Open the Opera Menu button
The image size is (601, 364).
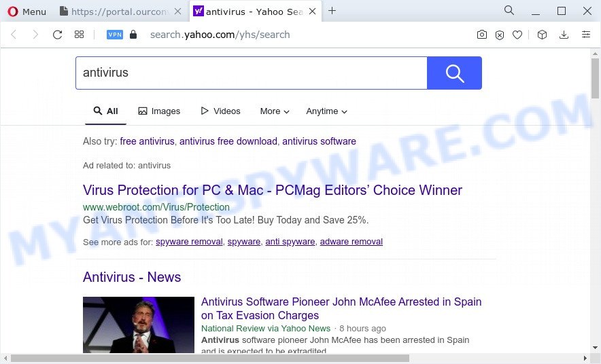27,12
